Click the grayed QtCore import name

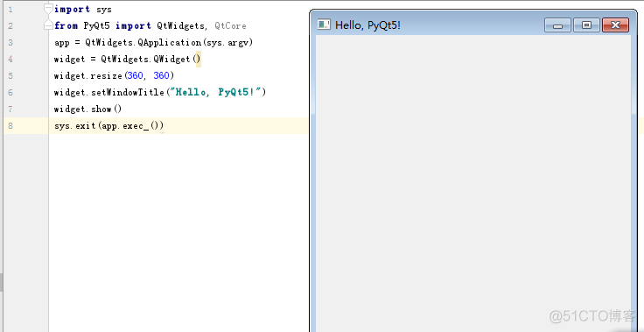[x=230, y=26]
